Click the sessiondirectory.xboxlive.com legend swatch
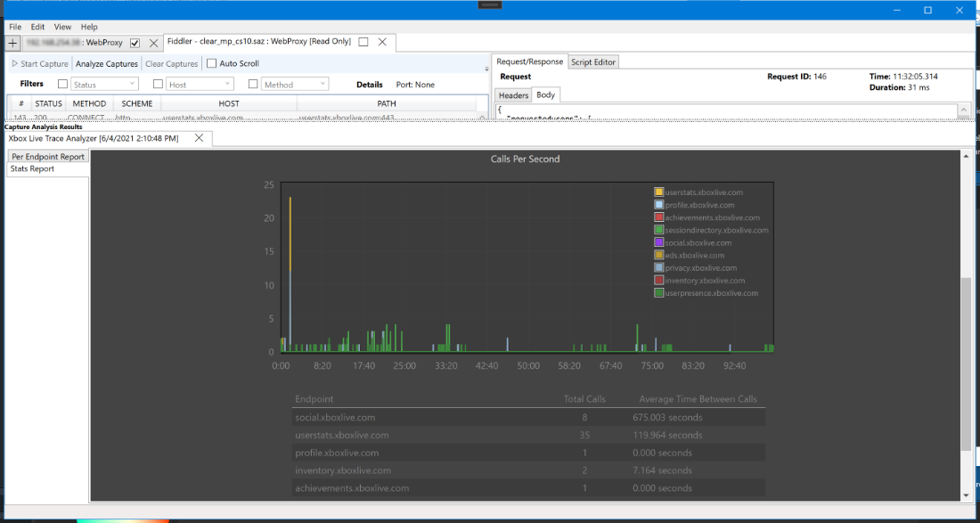The image size is (980, 523). pyautogui.click(x=658, y=230)
